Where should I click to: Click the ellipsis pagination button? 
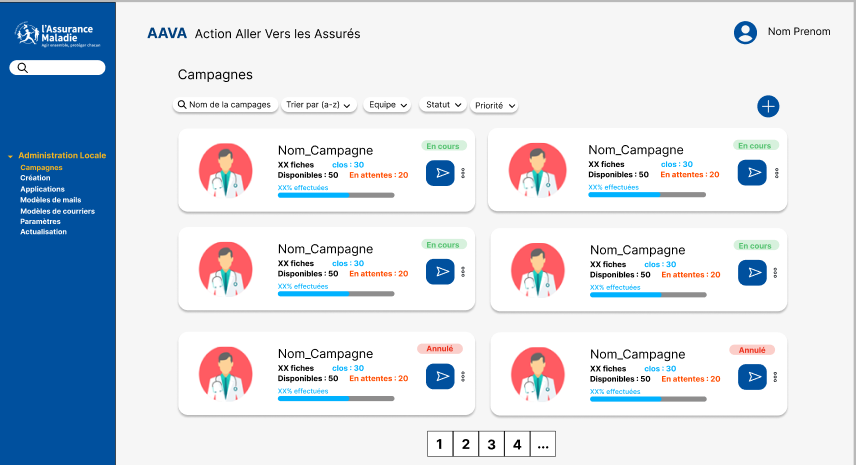pos(542,444)
